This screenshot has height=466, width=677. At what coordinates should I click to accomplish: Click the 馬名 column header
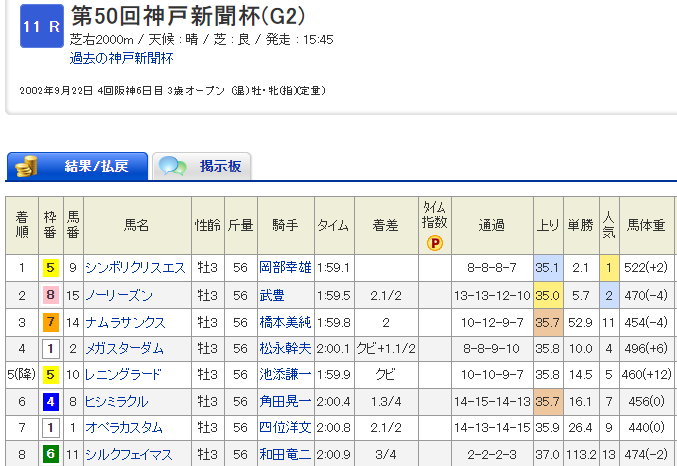pyautogui.click(x=137, y=225)
